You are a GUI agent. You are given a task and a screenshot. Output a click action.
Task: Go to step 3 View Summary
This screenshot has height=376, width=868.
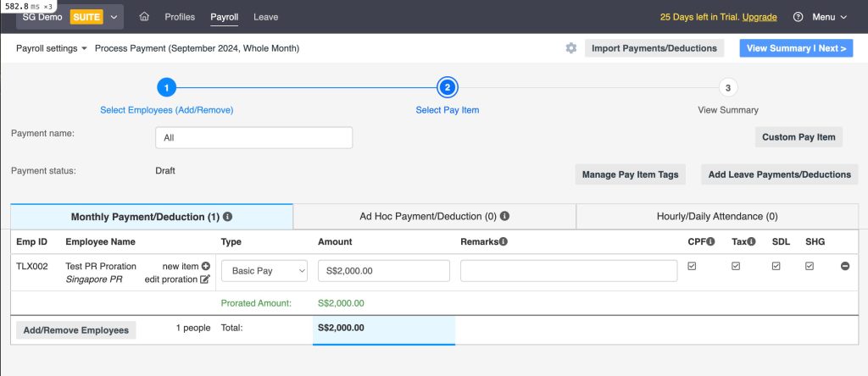click(x=727, y=87)
